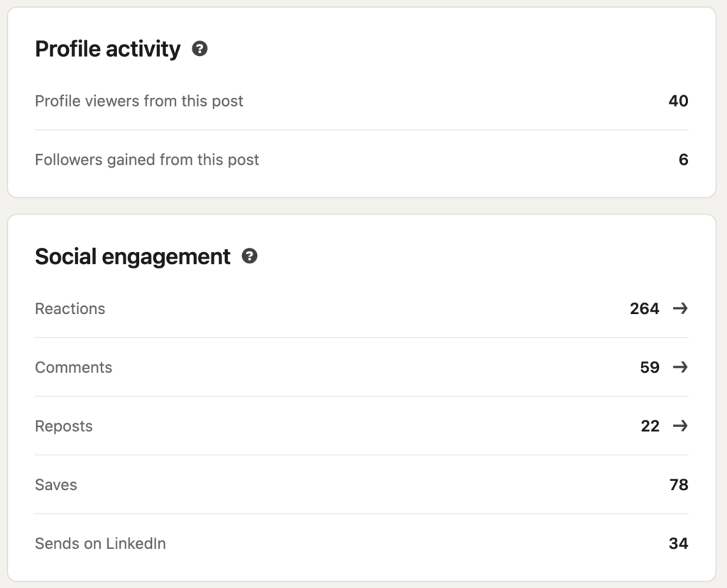The height and width of the screenshot is (588, 727).
Task: Click the Social engagement heading
Action: [x=133, y=256]
